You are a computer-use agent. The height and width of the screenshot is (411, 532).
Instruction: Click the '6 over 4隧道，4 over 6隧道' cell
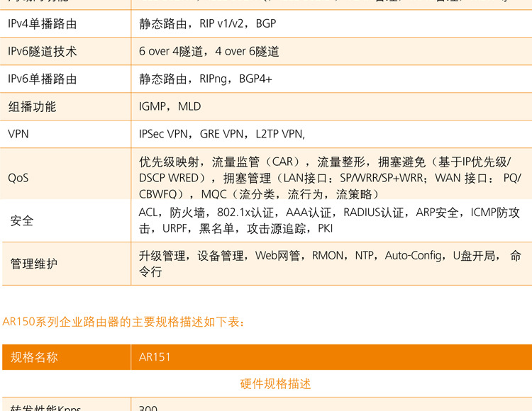click(x=209, y=52)
